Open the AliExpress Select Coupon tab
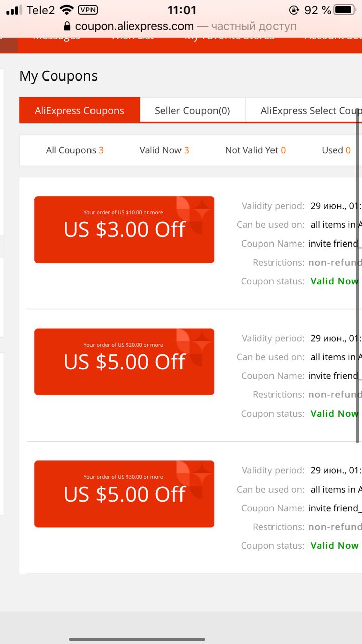Screen dimensions: 362x644 click(304, 111)
